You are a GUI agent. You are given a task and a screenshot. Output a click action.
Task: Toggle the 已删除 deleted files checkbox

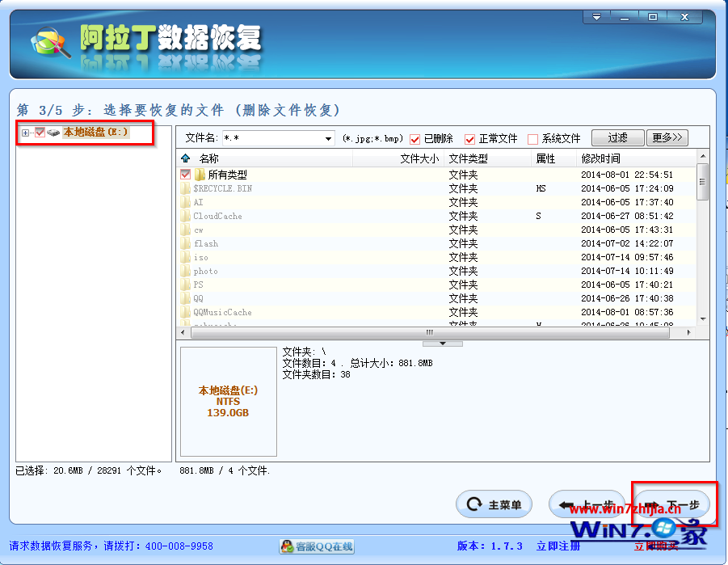pos(415,139)
